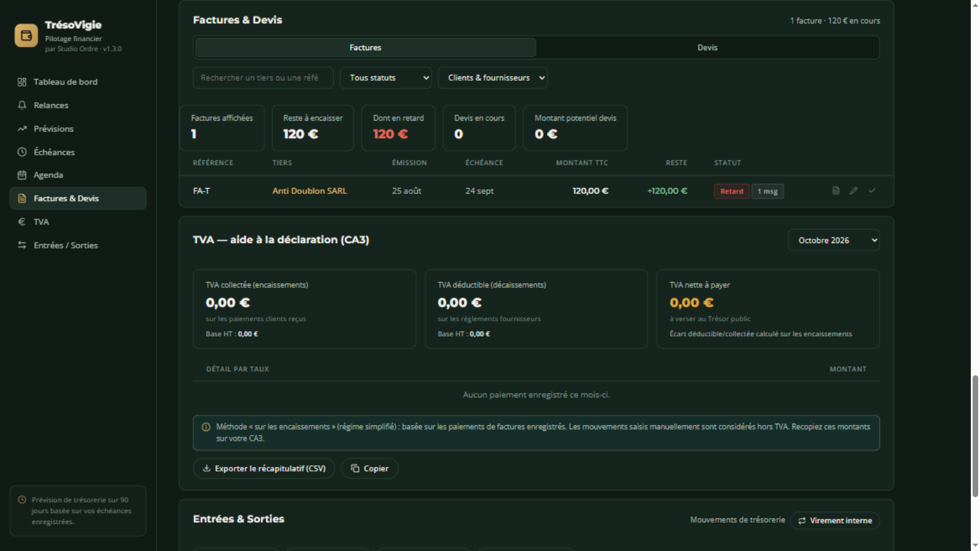
Task: Click the TVA nette à payer card
Action: (768, 309)
